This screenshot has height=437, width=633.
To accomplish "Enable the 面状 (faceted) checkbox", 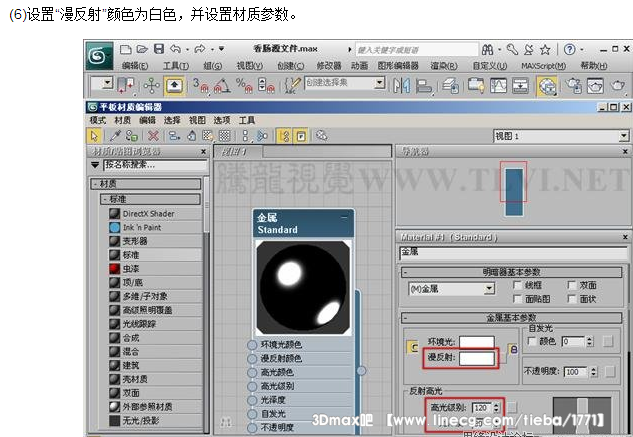I will point(571,299).
